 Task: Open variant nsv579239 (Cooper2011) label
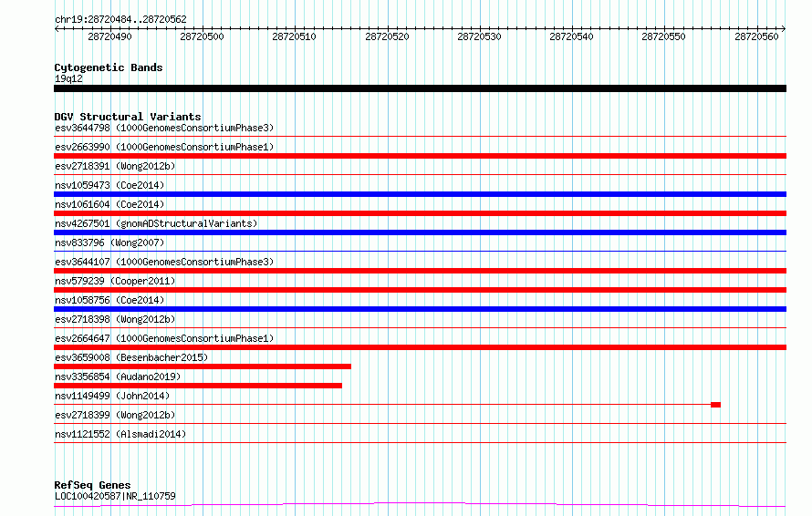(x=115, y=281)
